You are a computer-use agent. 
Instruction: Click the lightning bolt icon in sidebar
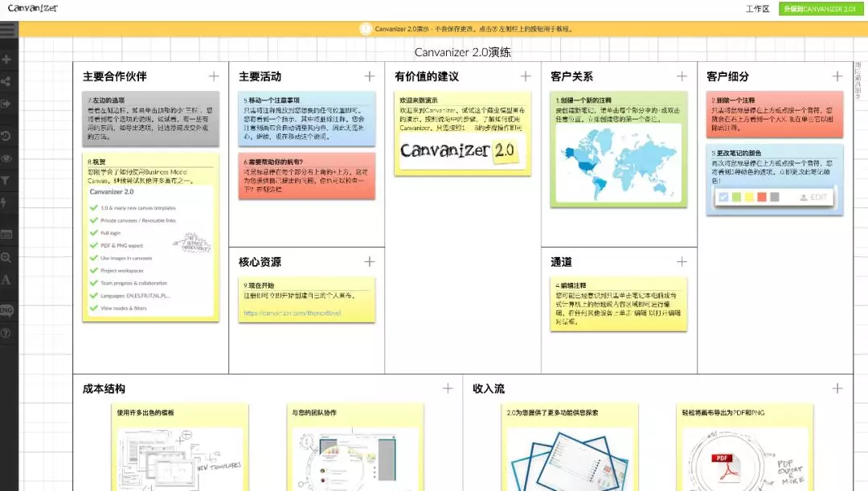click(7, 203)
